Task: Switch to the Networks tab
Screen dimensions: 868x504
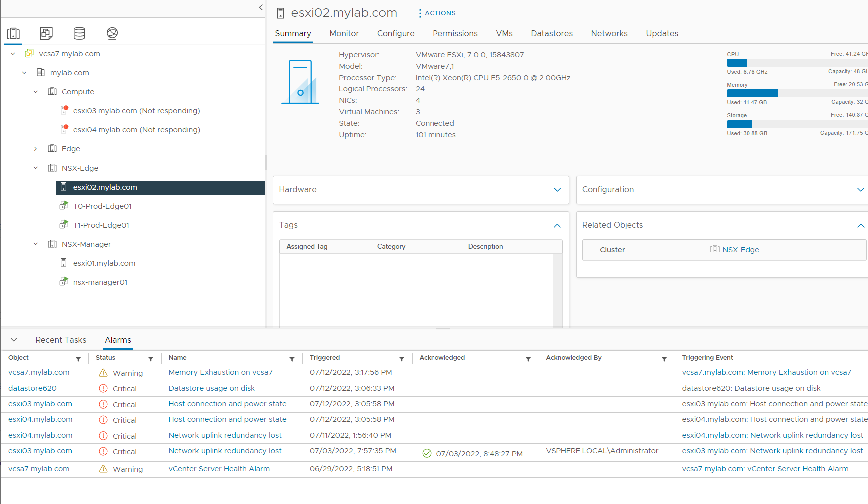Action: click(609, 33)
